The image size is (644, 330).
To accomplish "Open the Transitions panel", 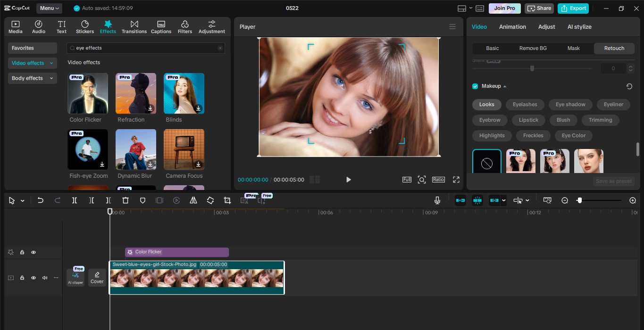I will pos(134,26).
